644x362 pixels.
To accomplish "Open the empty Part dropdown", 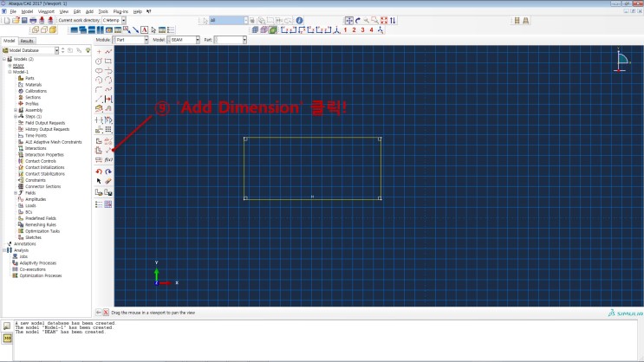I will (230, 40).
